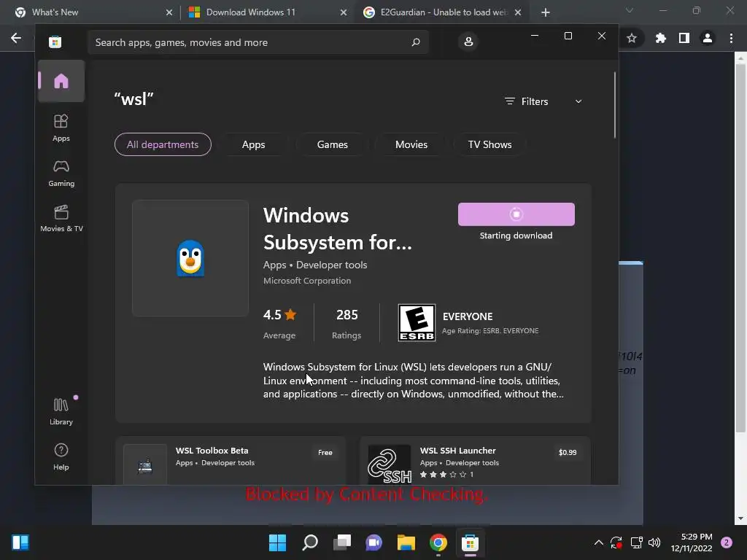Viewport: 747px width, 560px height.
Task: Open Chrome three-dot menu
Action: coord(731,38)
